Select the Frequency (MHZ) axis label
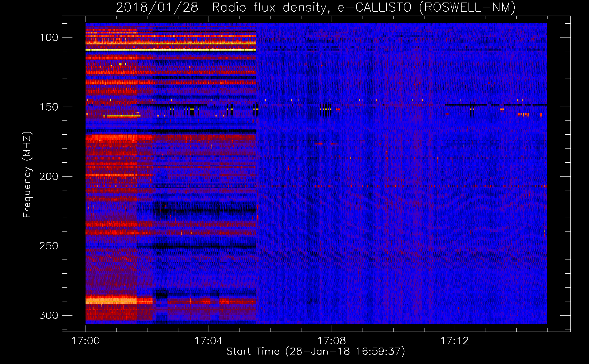The width and height of the screenshot is (589, 364). click(27, 174)
